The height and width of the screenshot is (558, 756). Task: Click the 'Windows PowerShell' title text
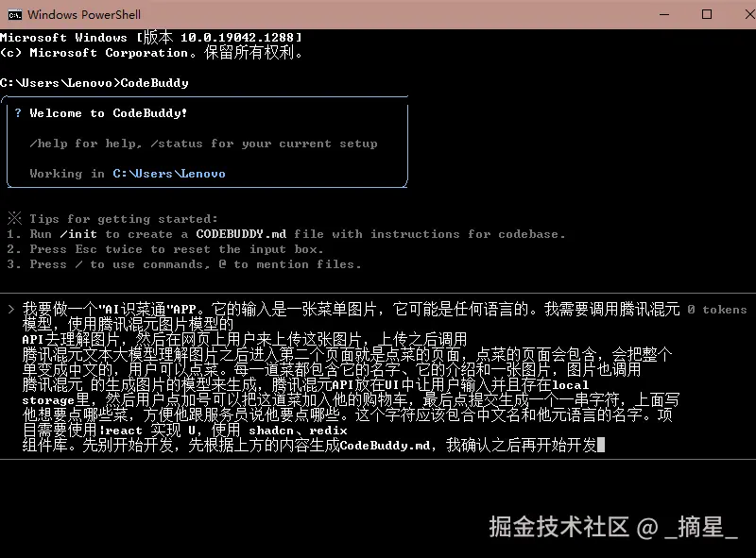click(x=84, y=15)
